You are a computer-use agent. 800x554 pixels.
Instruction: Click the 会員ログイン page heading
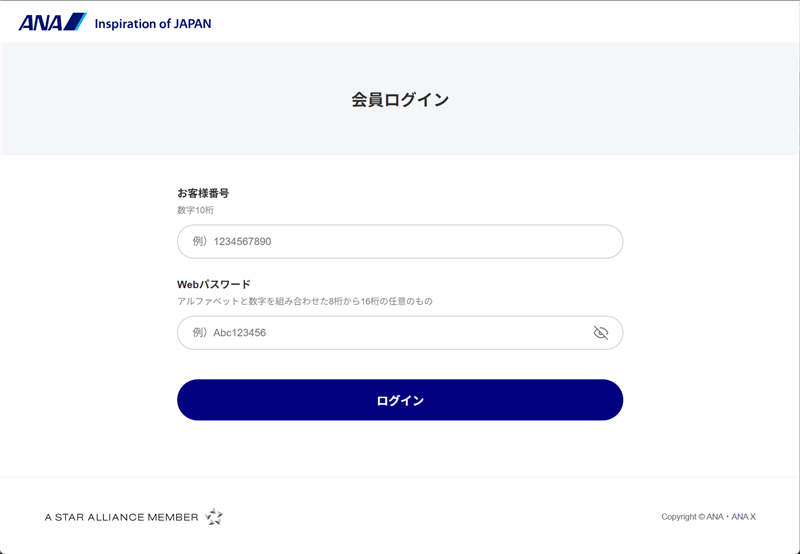(x=400, y=99)
